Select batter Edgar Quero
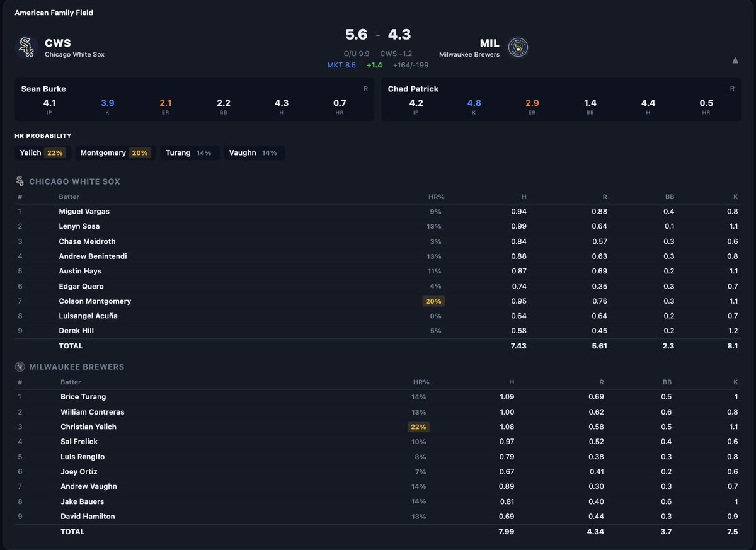Image resolution: width=756 pixels, height=550 pixels. pos(81,286)
